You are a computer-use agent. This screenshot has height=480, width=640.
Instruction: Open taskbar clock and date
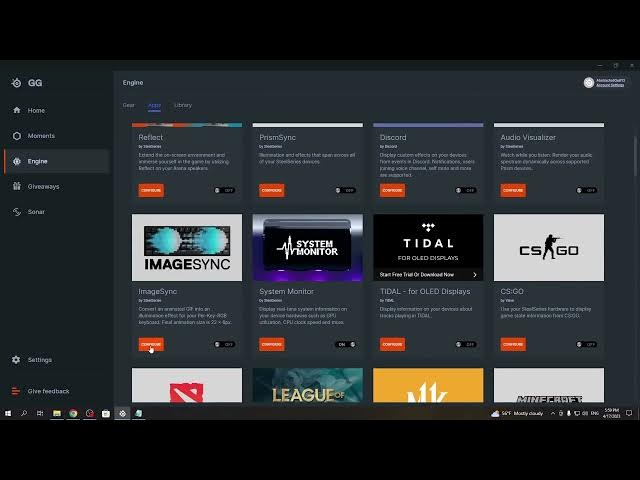[611, 413]
